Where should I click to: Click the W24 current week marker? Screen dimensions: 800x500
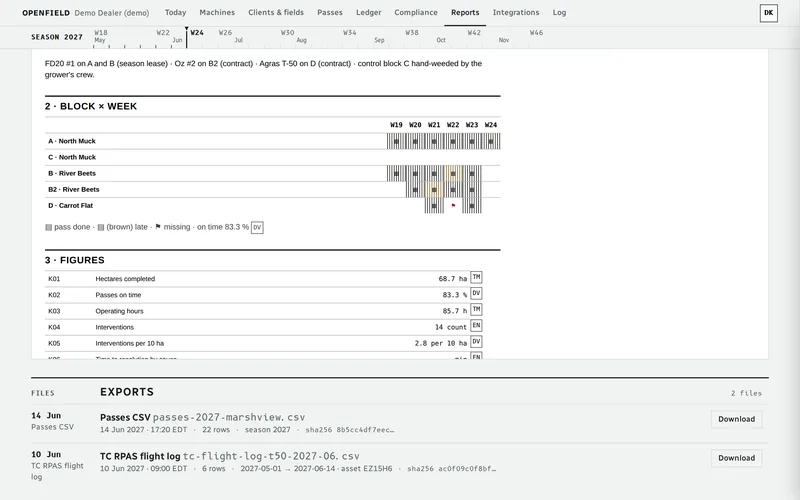[x=197, y=33]
